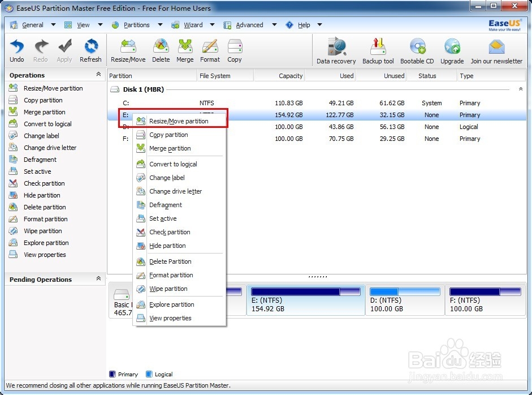The image size is (532, 395).
Task: Collapse the Pending Operations panel
Action: pos(98,278)
